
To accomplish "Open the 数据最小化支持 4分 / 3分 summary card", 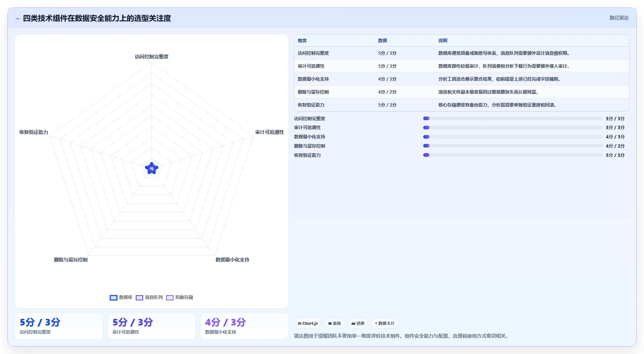I will (244, 326).
